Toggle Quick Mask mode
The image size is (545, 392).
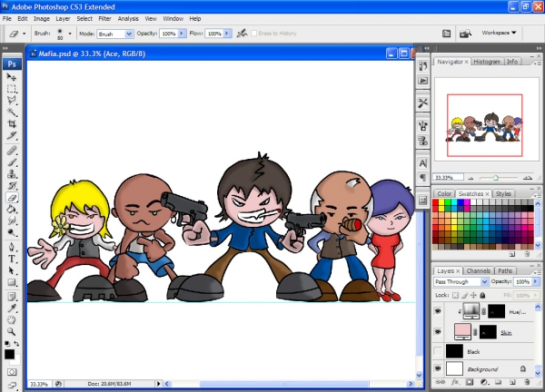[12, 372]
